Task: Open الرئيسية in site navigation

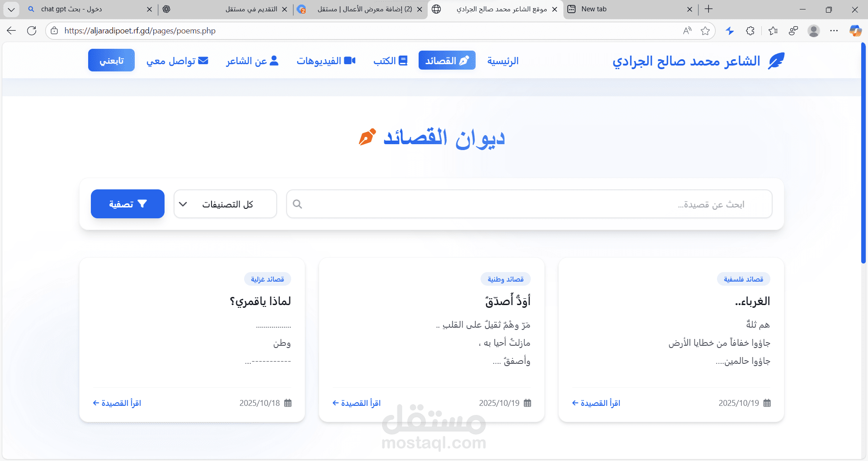Action: [x=503, y=61]
